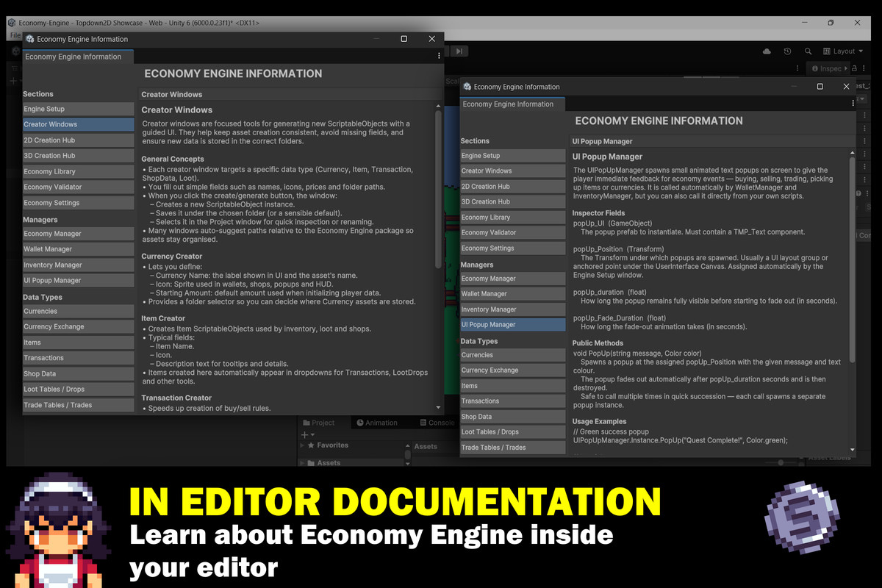
Task: Open 2D Creation Hub in left info window
Action: (79, 140)
